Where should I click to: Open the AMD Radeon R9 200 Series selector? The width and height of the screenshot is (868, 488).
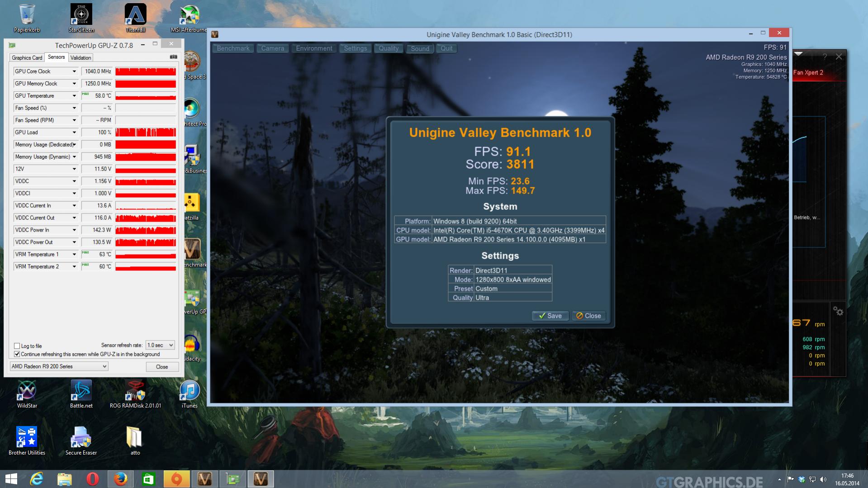tap(59, 366)
